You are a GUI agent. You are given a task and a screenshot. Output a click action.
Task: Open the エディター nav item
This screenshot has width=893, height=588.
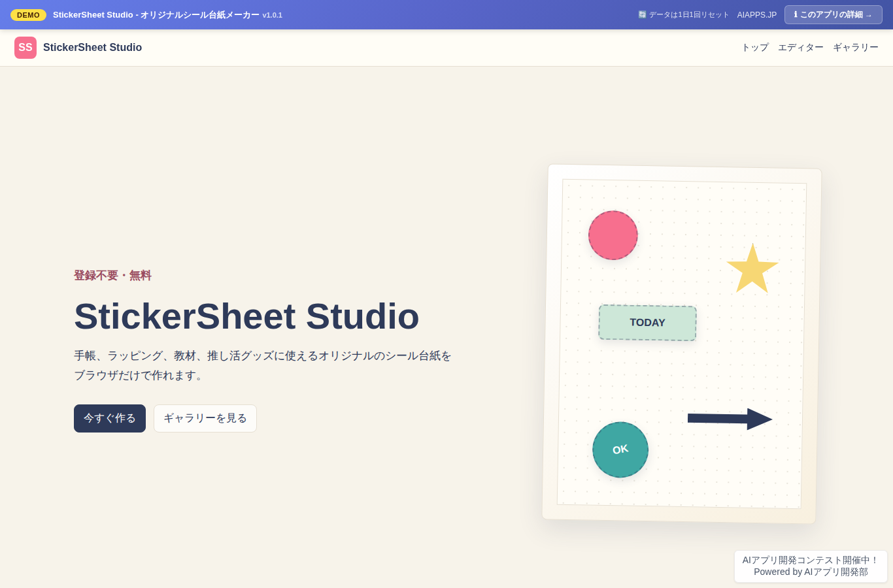(801, 48)
